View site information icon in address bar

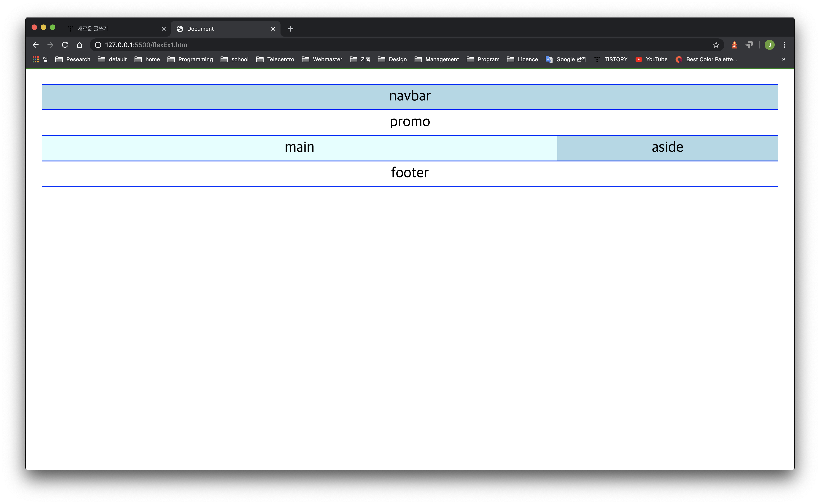pos(98,45)
